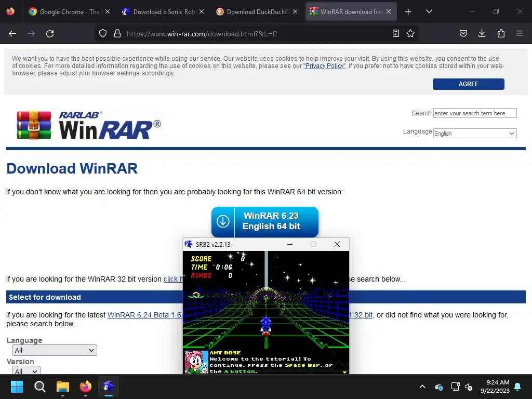532x399 pixels.
Task: Open File Explorer from the taskbar
Action: (x=63, y=387)
